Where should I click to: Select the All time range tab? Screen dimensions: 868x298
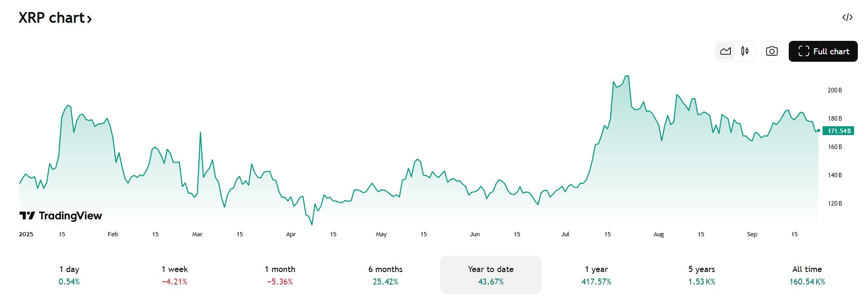click(807, 274)
